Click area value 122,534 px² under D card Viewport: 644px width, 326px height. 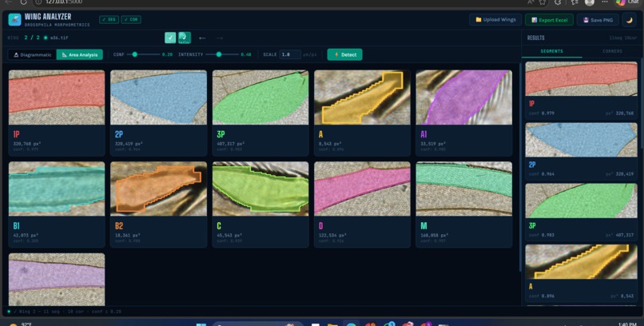pos(332,236)
